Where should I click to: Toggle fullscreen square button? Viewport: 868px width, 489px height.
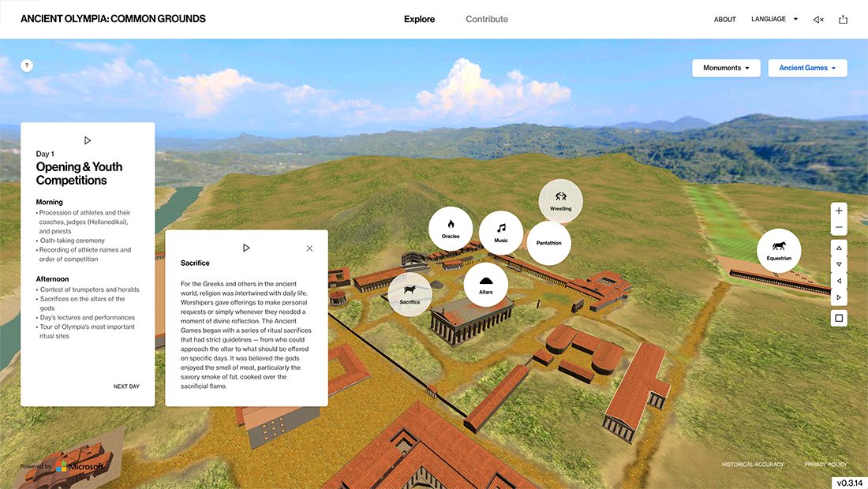(x=839, y=319)
